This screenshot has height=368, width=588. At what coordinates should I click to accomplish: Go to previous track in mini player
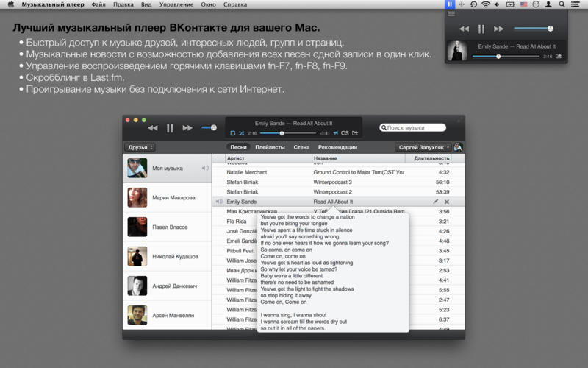tap(464, 29)
